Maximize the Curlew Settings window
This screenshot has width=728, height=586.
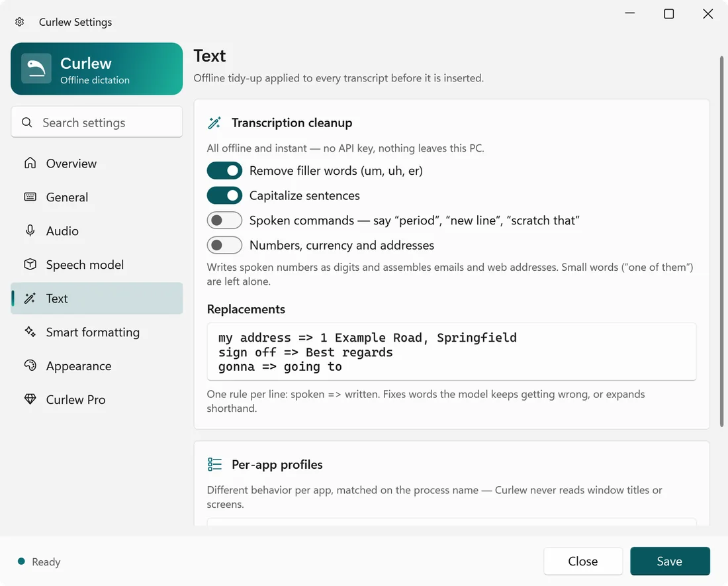[668, 13]
